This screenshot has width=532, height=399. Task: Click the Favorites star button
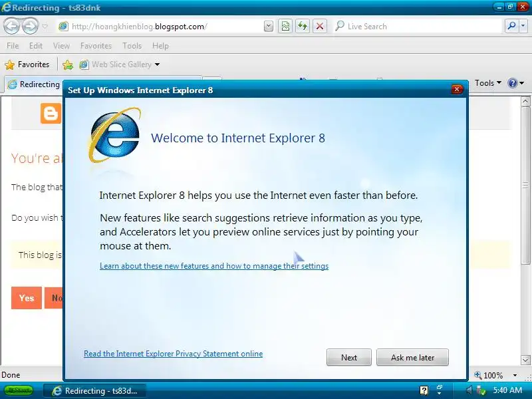click(27, 65)
